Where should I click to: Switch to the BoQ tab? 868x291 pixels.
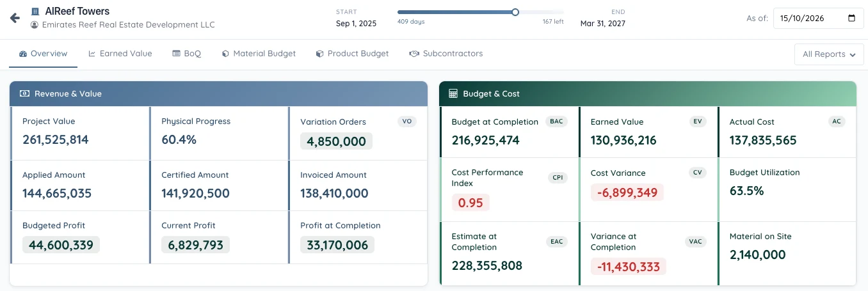(187, 54)
